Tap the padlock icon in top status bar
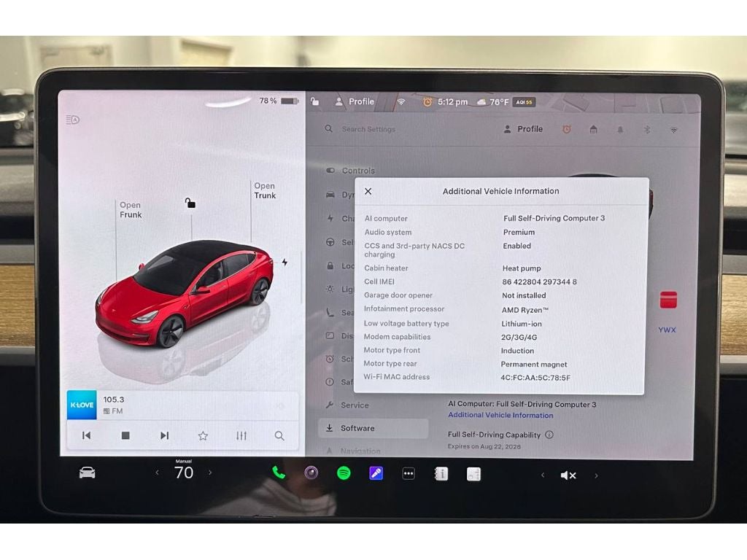Image resolution: width=747 pixels, height=560 pixels. point(314,101)
